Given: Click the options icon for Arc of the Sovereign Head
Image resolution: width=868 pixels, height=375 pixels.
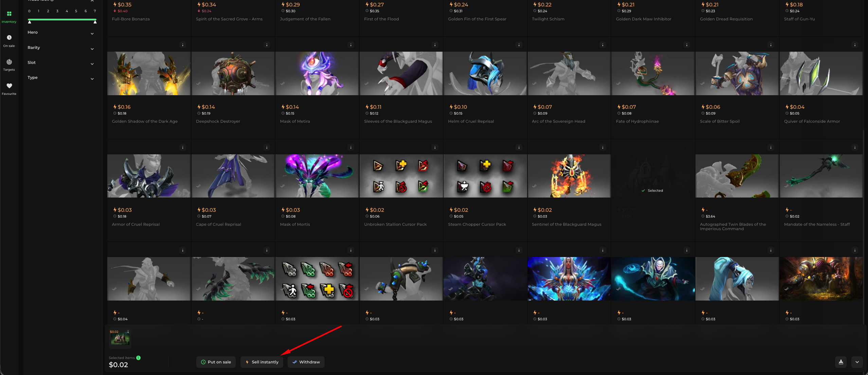Looking at the screenshot, I should pos(603,45).
